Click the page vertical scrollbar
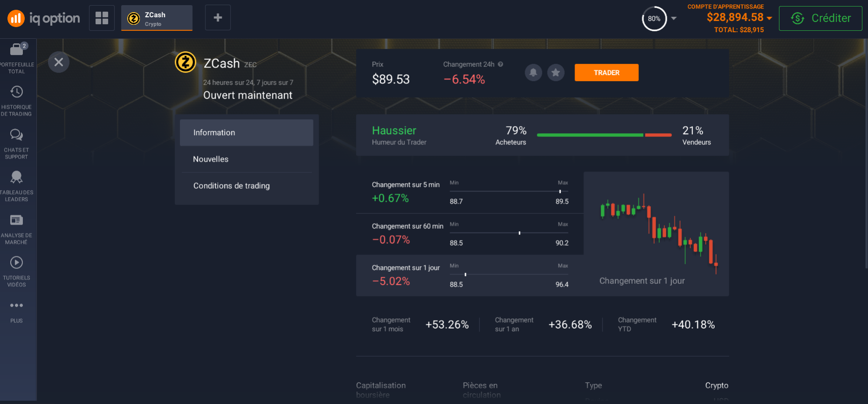This screenshot has height=404, width=868. pyautogui.click(x=866, y=153)
